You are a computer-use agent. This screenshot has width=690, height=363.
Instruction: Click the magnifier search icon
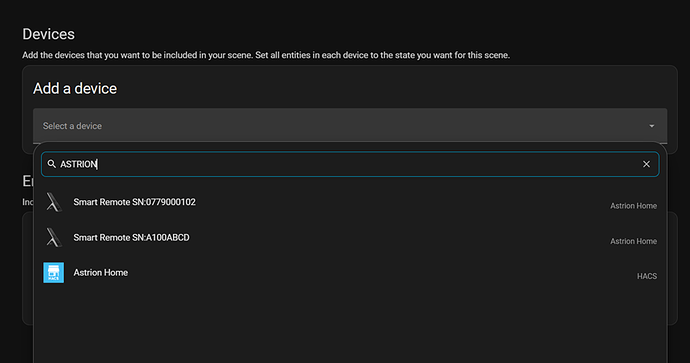tap(51, 164)
